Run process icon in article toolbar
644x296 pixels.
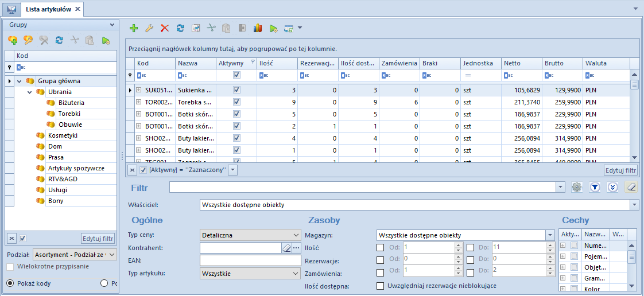[x=273, y=28]
